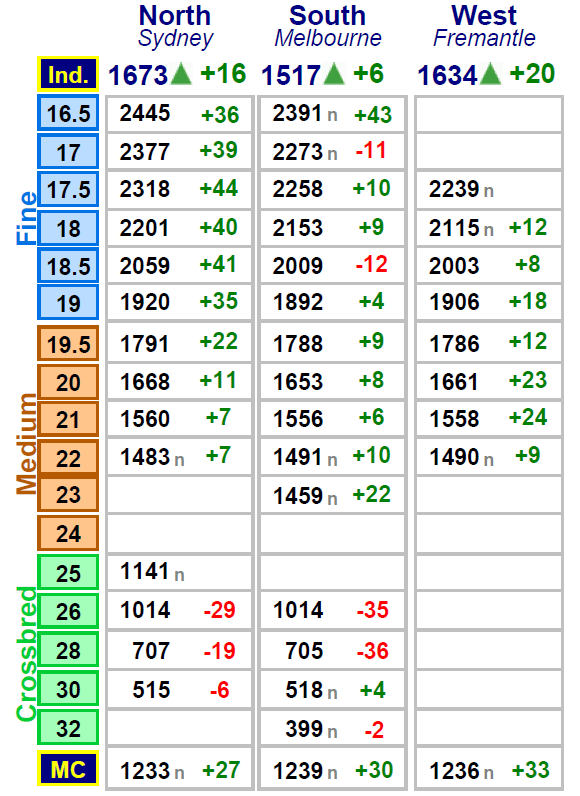Select the yellow Ind. indicator label
580x796 pixels.
[68, 75]
